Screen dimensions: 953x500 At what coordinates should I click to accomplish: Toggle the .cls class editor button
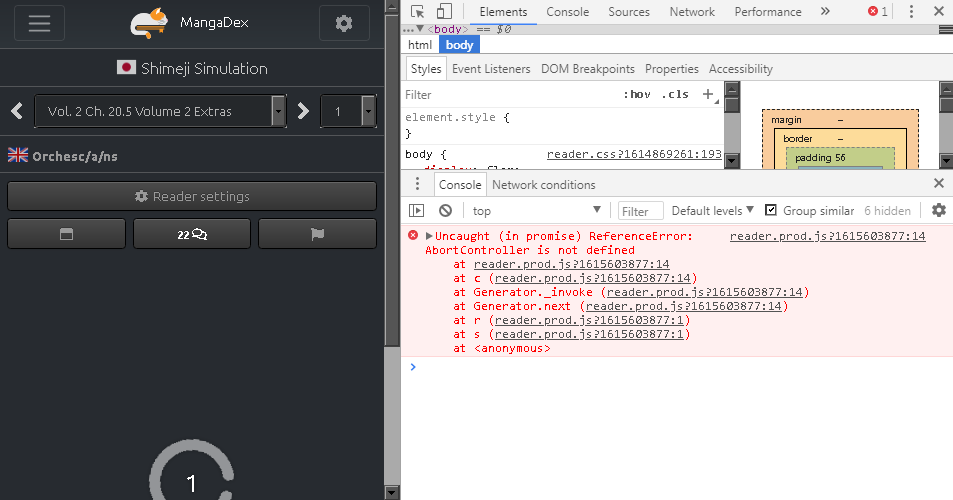click(x=675, y=95)
